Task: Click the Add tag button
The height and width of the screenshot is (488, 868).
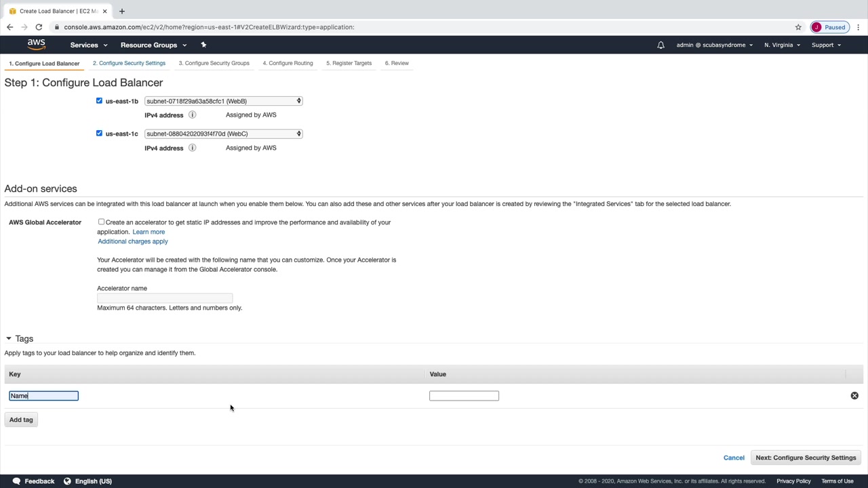Action: click(21, 420)
